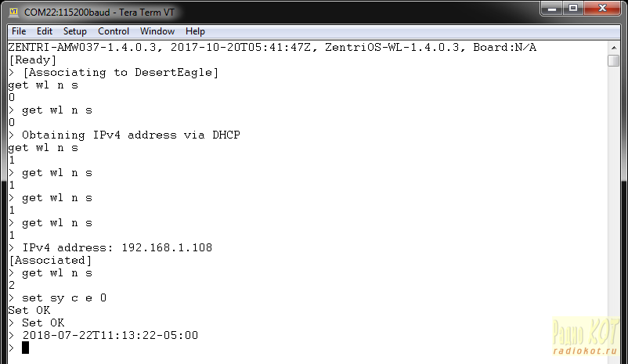Minimize the Tera Term window
The image size is (628, 364).
tap(552, 9)
